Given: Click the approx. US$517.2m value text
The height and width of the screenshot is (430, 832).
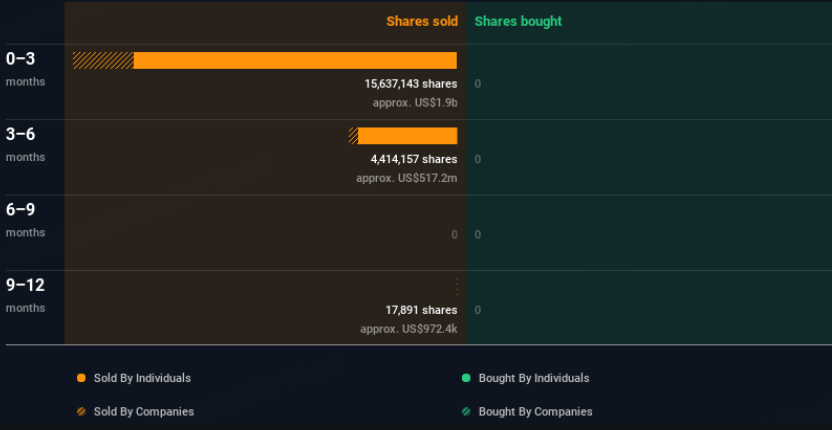Looking at the screenshot, I should (406, 178).
